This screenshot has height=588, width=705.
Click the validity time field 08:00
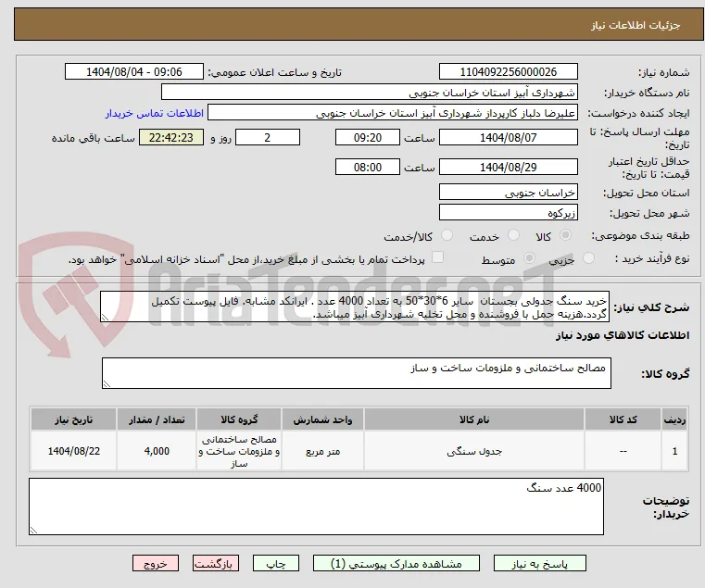pos(368,168)
